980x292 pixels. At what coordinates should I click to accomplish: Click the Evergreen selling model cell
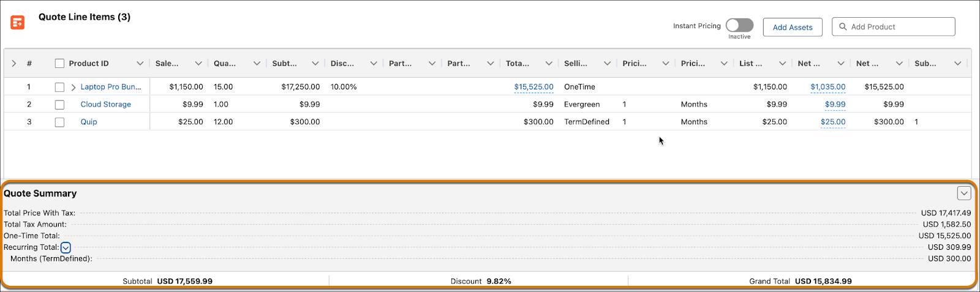pos(582,105)
